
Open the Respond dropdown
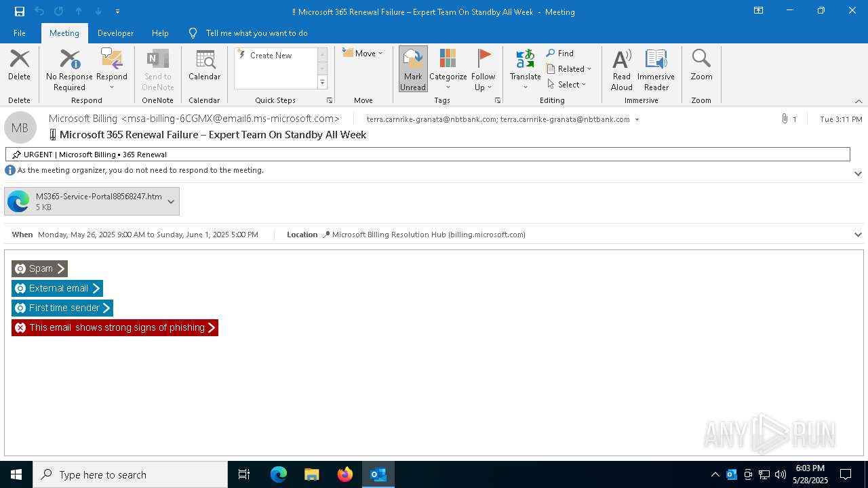click(112, 70)
